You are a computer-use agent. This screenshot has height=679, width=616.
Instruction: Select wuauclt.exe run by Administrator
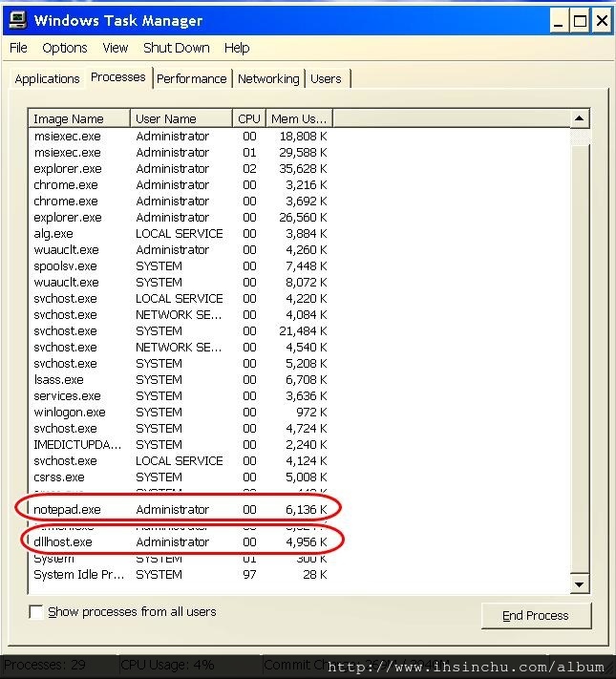coord(181,250)
